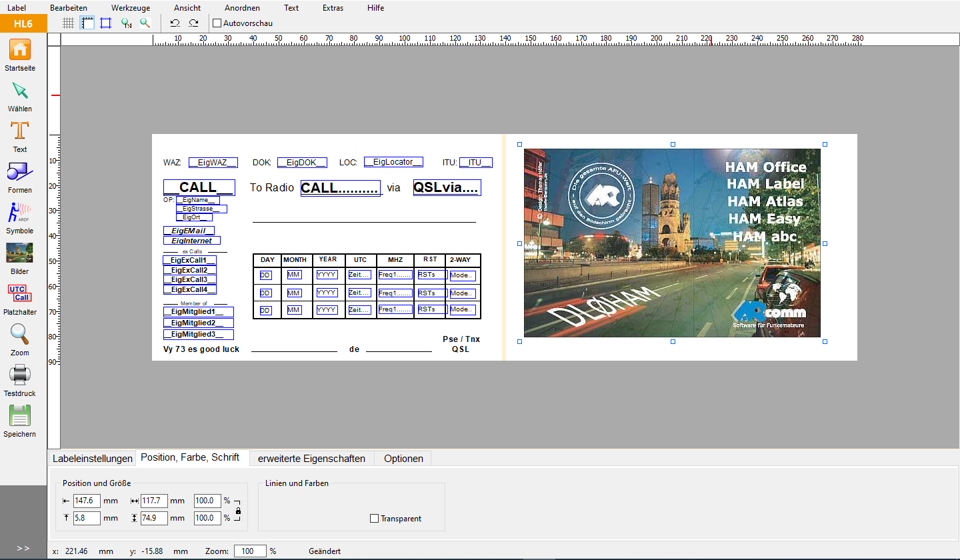Open the Bilder images tool

click(19, 253)
